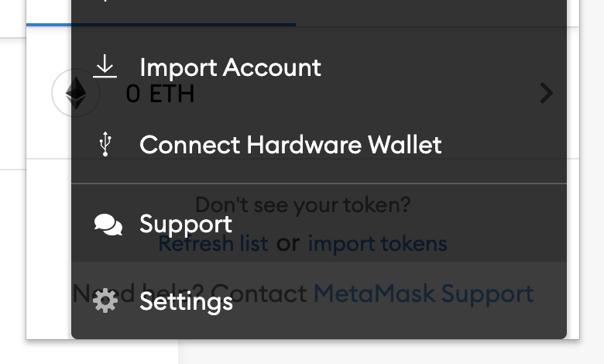Choose the Support menu item
Screen dimensions: 604x364
(319, 224)
